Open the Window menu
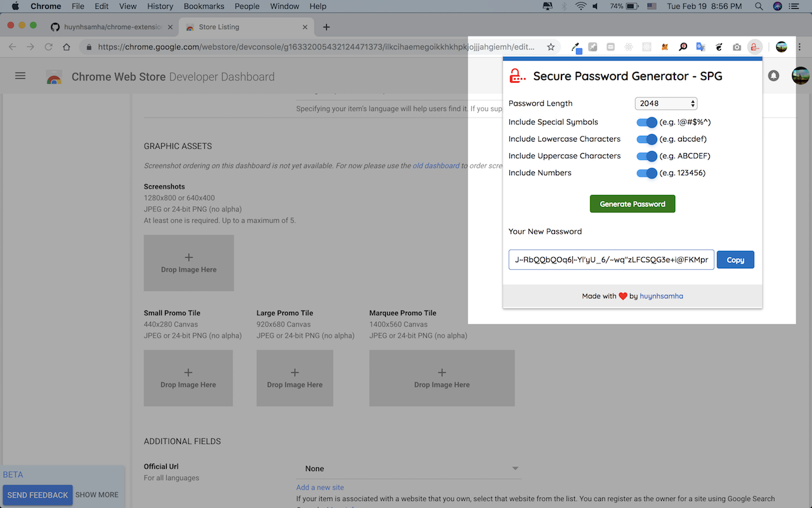The image size is (812, 508). (285, 6)
